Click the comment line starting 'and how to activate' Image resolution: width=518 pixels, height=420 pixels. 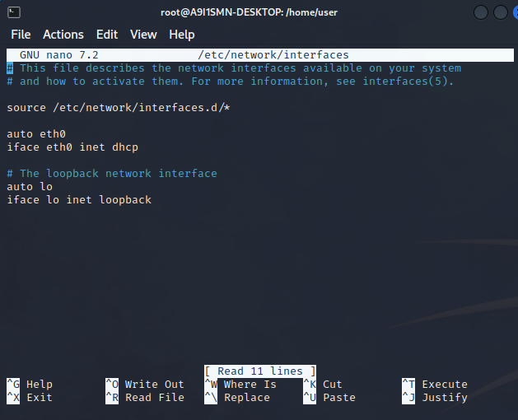(x=231, y=82)
